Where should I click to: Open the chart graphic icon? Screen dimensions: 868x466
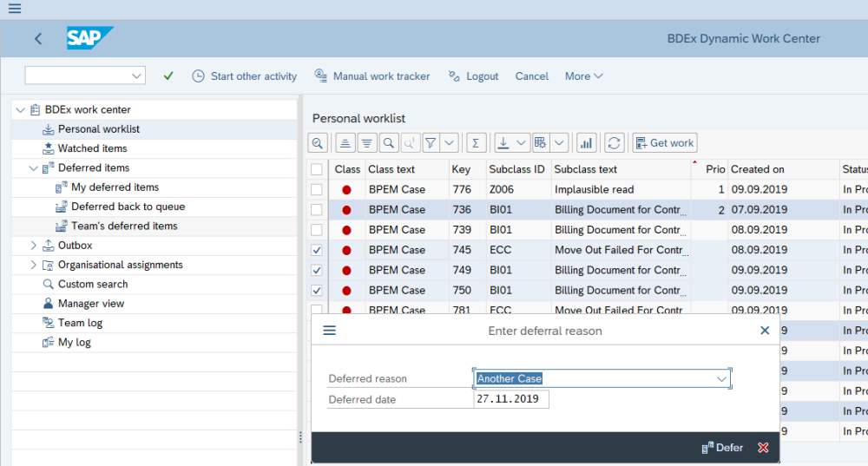coord(586,143)
